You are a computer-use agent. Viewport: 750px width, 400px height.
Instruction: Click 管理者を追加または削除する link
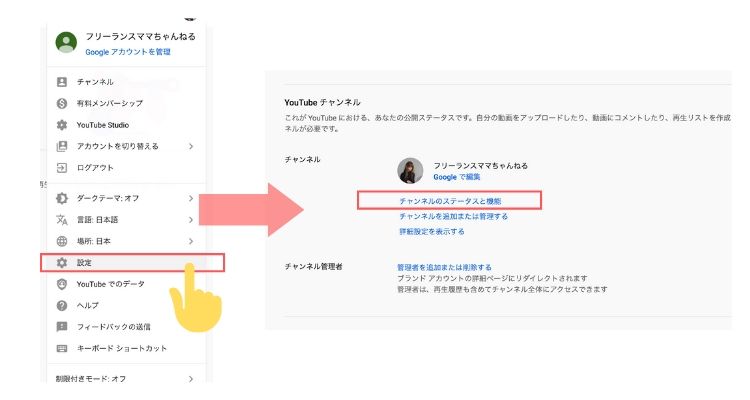click(444, 267)
